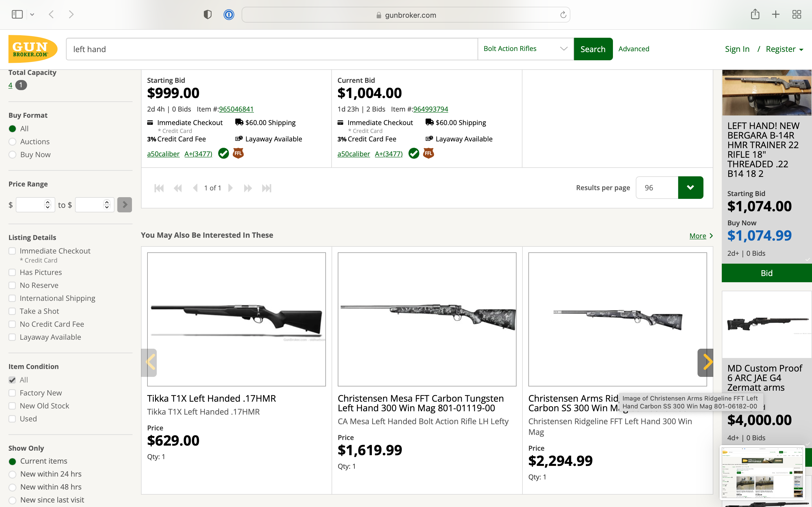Go to last page pagination icon

tap(266, 188)
